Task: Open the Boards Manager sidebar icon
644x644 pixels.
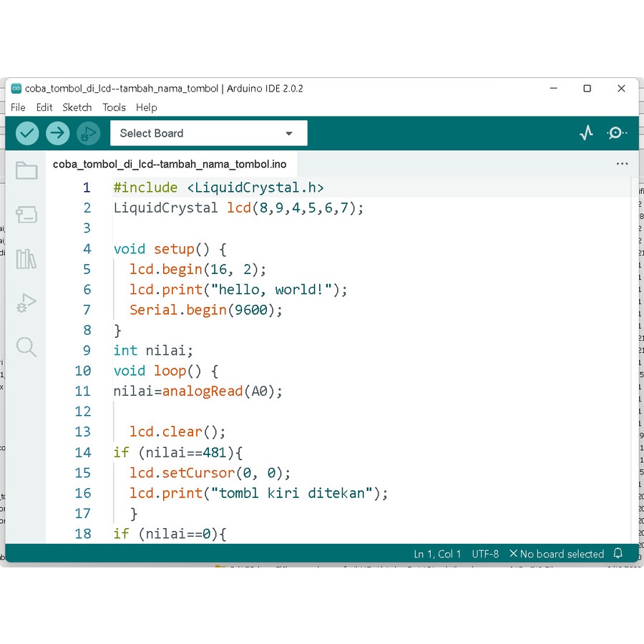Action: coord(26,215)
